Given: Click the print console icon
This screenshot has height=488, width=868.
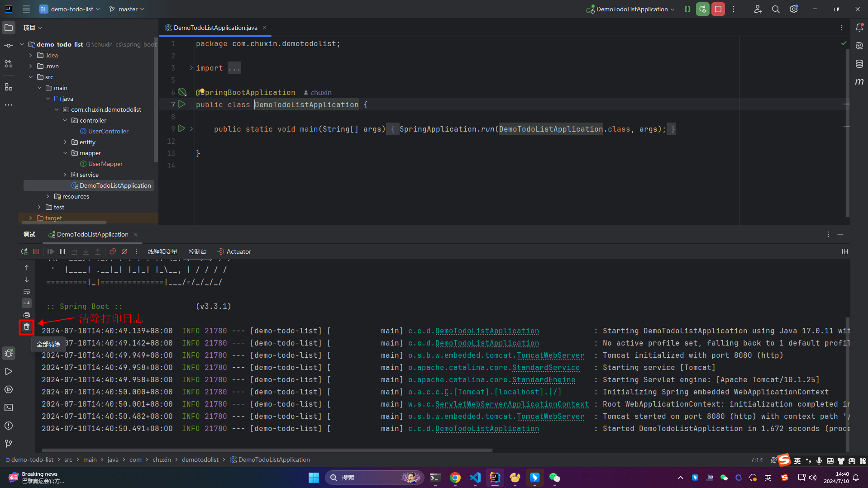Looking at the screenshot, I should [x=27, y=315].
